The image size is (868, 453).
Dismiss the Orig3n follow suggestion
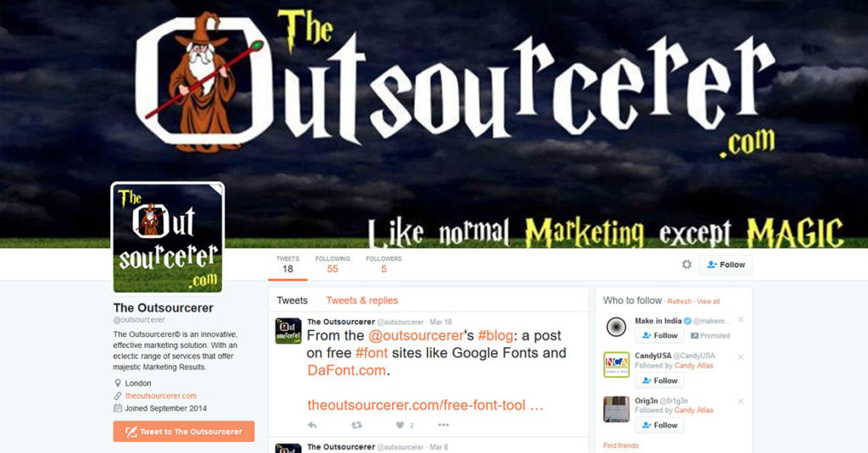click(741, 401)
